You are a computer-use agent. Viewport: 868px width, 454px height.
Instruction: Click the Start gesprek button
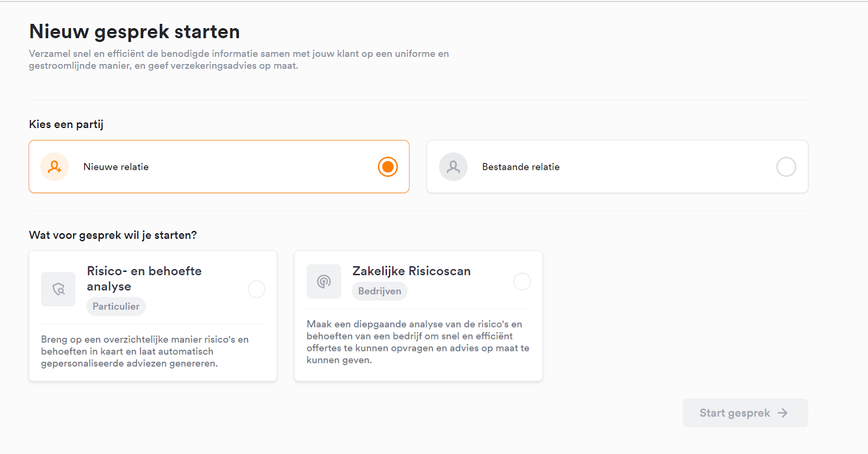click(745, 413)
